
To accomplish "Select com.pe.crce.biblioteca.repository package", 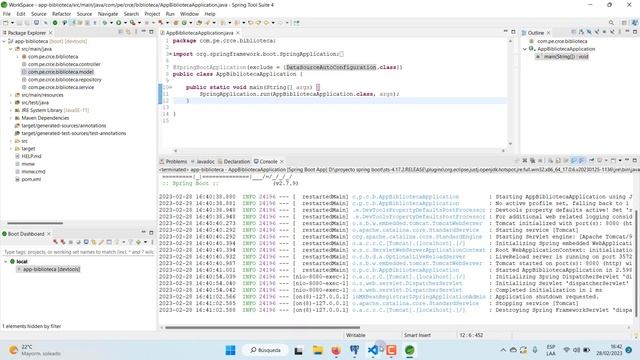I will 64,80.
